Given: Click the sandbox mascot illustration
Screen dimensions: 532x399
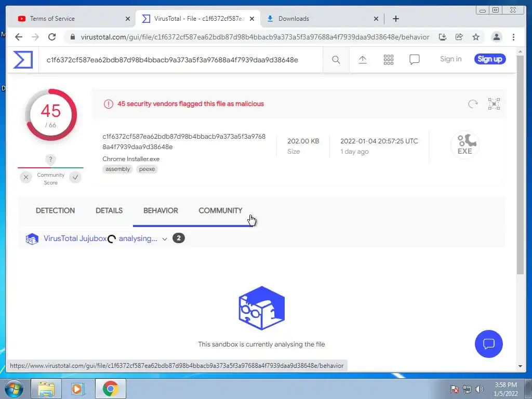Looking at the screenshot, I should click(262, 308).
